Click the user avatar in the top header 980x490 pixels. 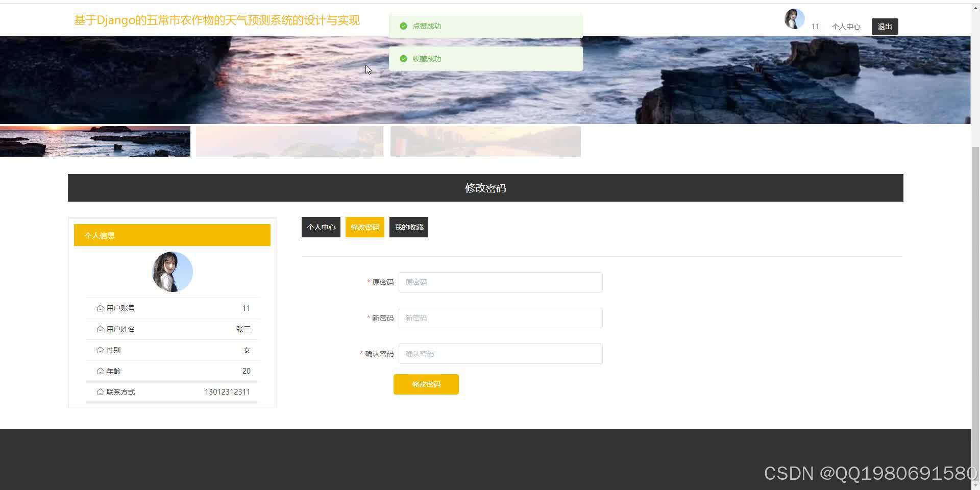pyautogui.click(x=794, y=19)
